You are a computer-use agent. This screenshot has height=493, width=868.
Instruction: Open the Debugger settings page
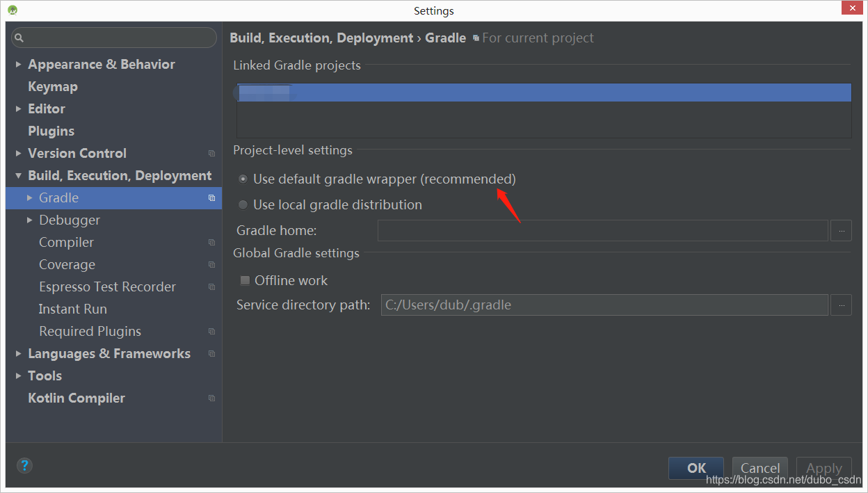70,220
